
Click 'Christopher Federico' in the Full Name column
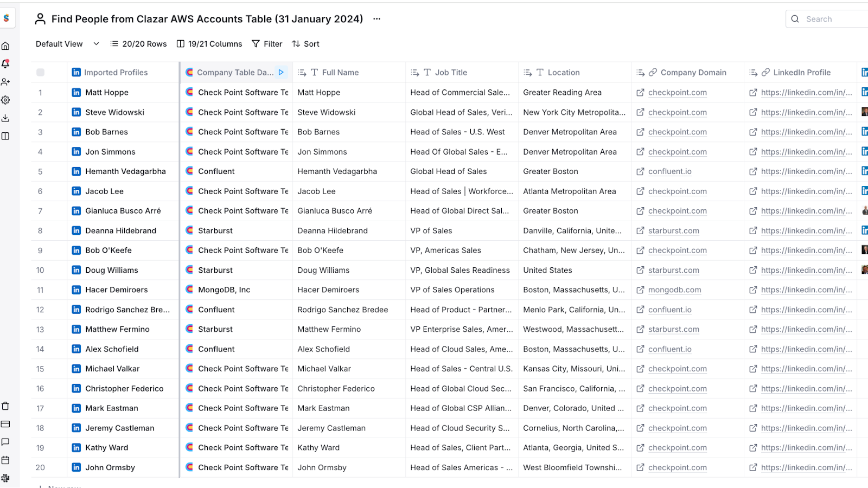click(x=336, y=389)
